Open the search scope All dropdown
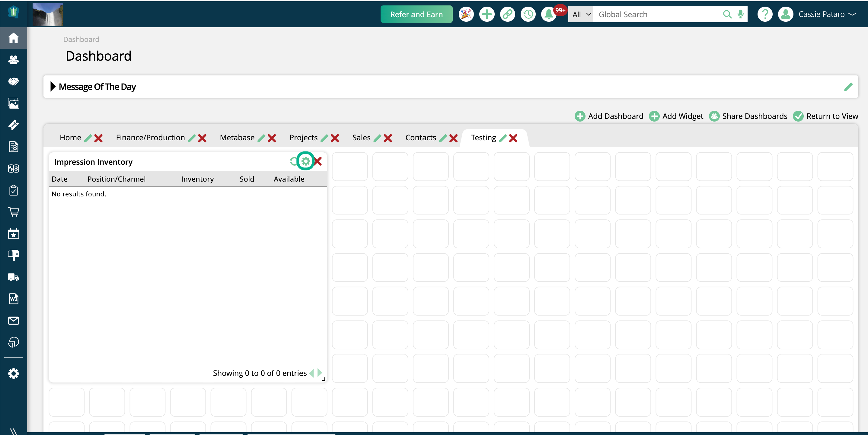 [581, 14]
